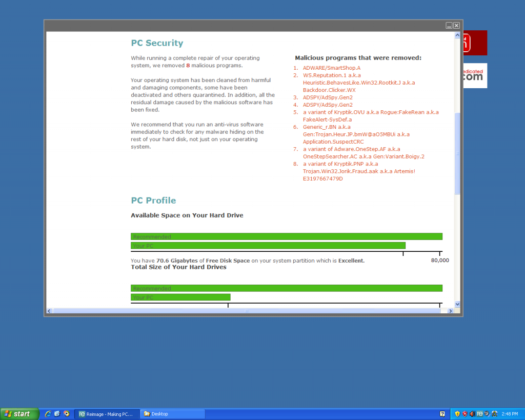Image resolution: width=525 pixels, height=420 pixels.
Task: Click the gray speaker tray icon
Action: pyautogui.click(x=487, y=414)
